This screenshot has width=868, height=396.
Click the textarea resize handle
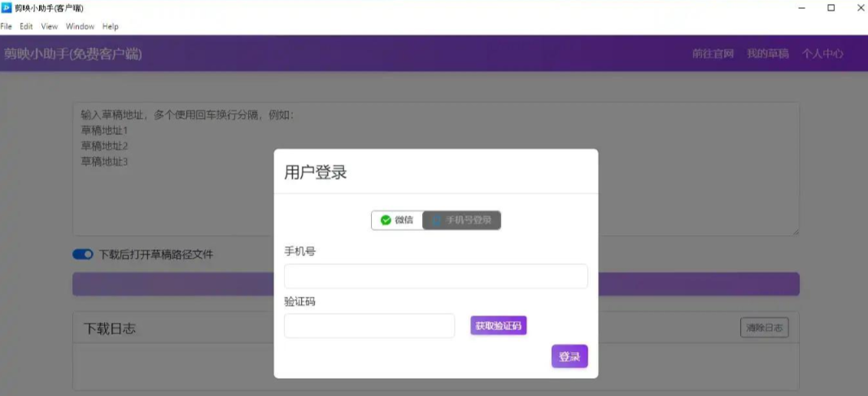796,233
